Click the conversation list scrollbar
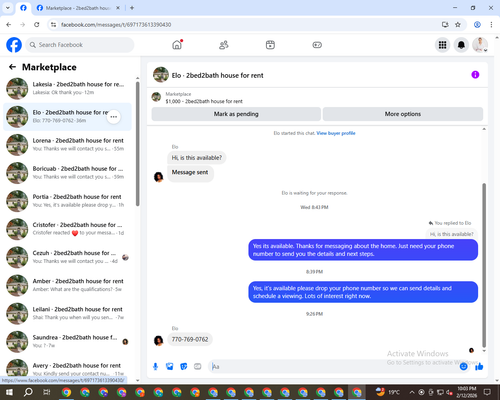The image size is (500, 400). (x=137, y=143)
